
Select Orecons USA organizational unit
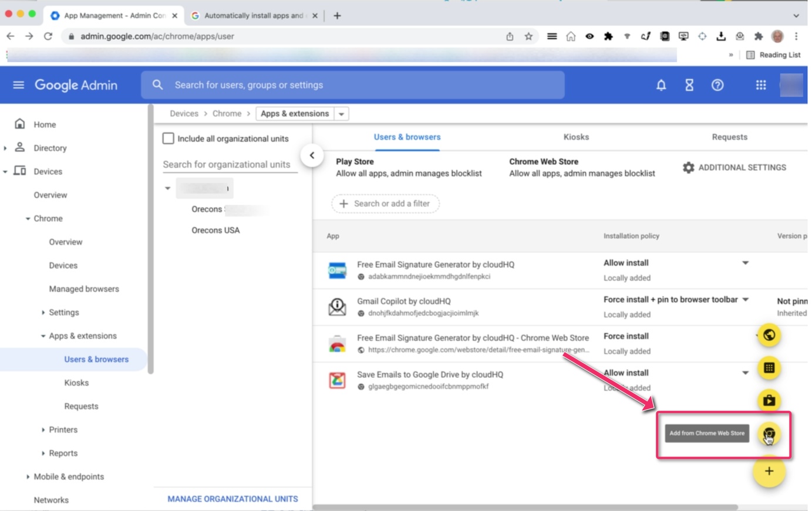pos(215,230)
